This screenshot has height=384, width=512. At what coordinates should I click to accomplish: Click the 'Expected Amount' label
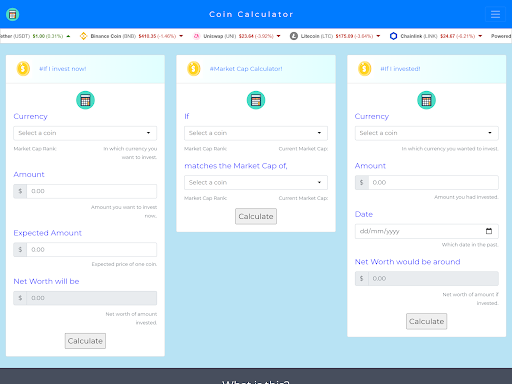click(x=48, y=233)
